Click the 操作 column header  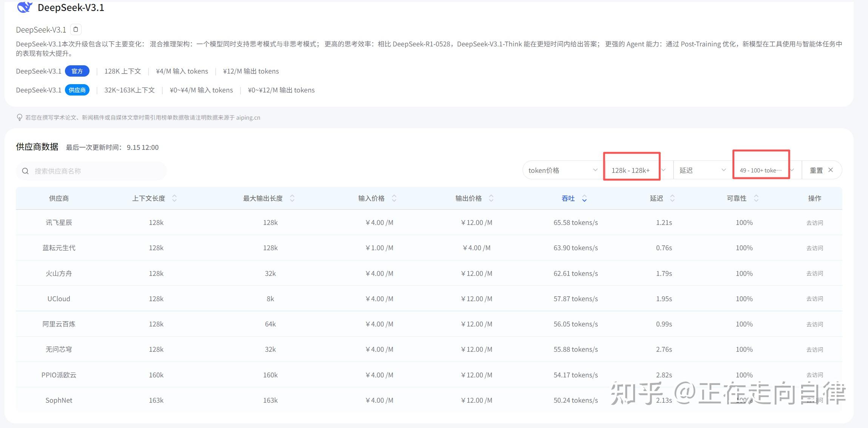[814, 198]
